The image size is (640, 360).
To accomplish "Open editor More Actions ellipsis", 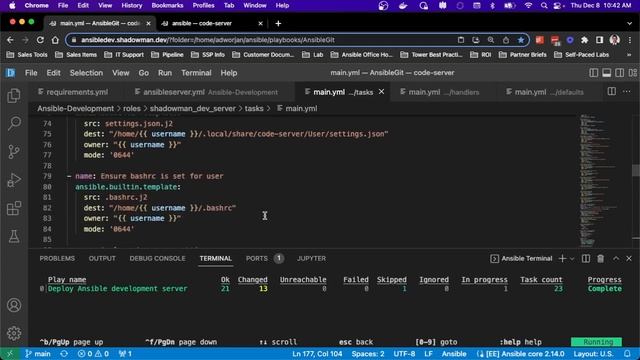I will click(x=627, y=91).
